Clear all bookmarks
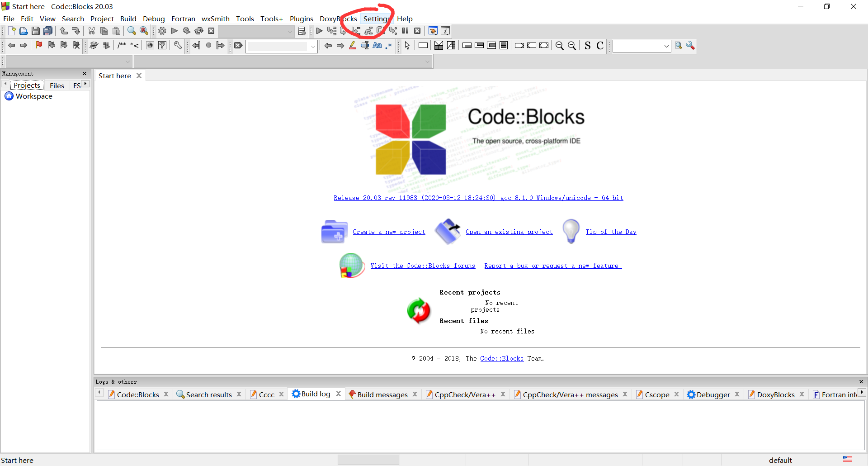868x466 pixels. 76,45
